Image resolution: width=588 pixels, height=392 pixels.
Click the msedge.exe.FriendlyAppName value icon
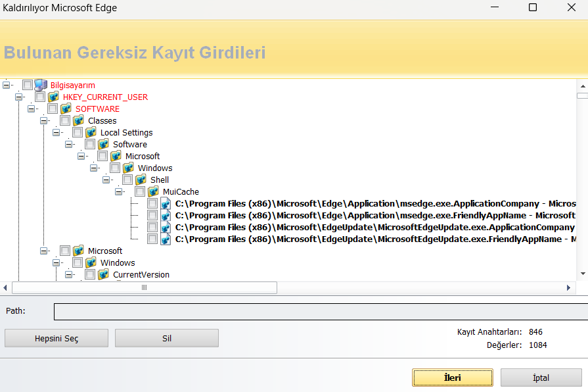(x=166, y=215)
